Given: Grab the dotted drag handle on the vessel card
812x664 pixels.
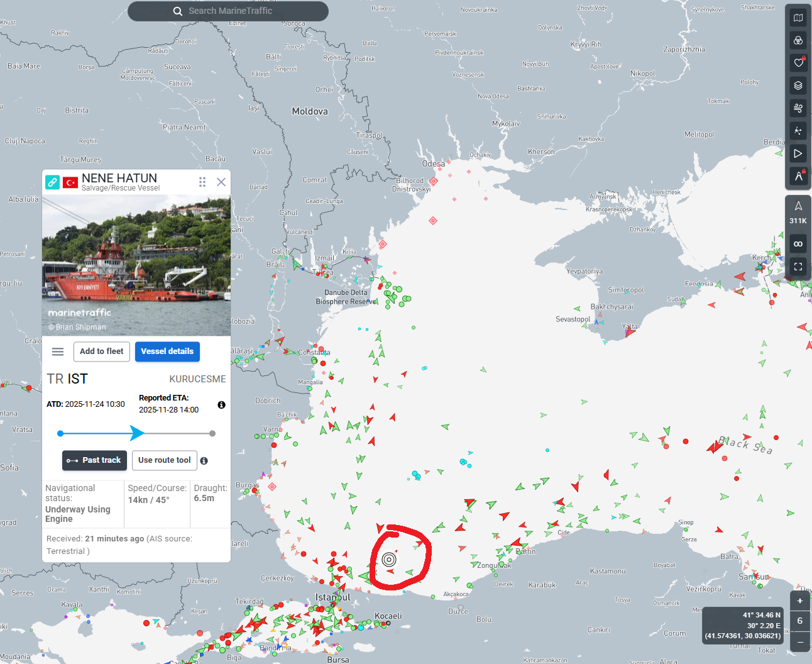Looking at the screenshot, I should click(x=202, y=182).
